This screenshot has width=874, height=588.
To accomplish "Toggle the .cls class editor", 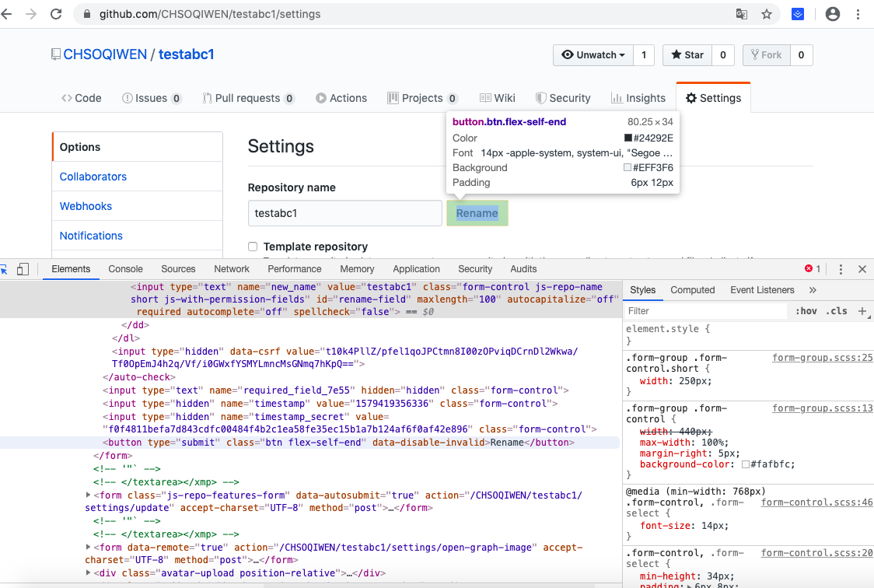I will [836, 311].
